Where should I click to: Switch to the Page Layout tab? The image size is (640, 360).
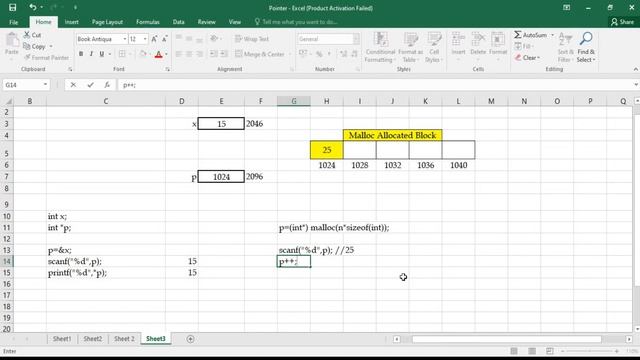(x=107, y=22)
